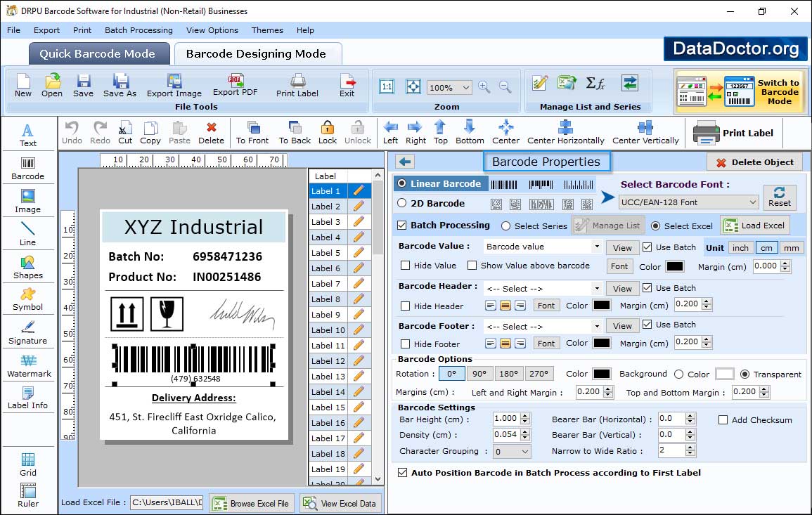Viewport: 812px width, 515px height.
Task: Click Center Horizontally alignment
Action: pyautogui.click(x=565, y=133)
